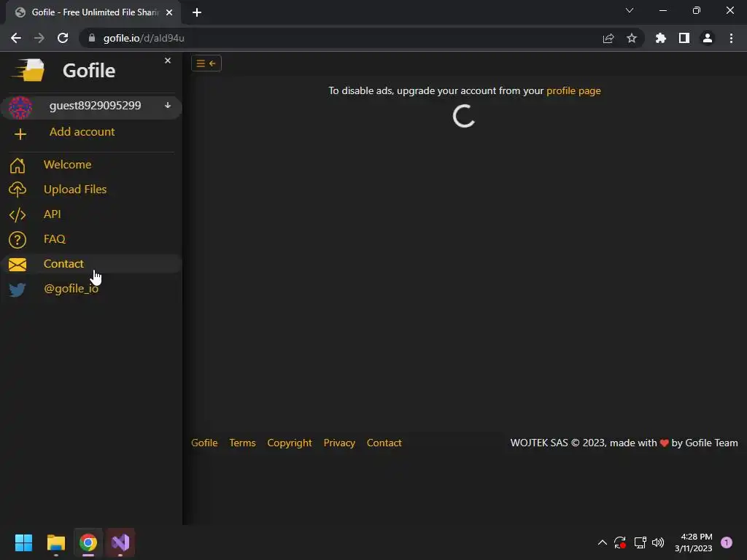747x560 pixels.
Task: Open Visual Studio from the taskbar
Action: (x=120, y=542)
